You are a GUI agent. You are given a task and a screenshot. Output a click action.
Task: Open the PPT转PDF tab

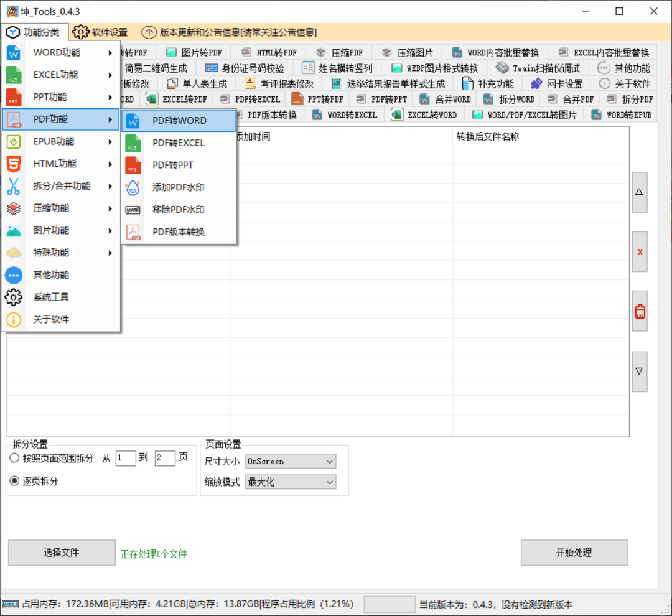point(317,100)
